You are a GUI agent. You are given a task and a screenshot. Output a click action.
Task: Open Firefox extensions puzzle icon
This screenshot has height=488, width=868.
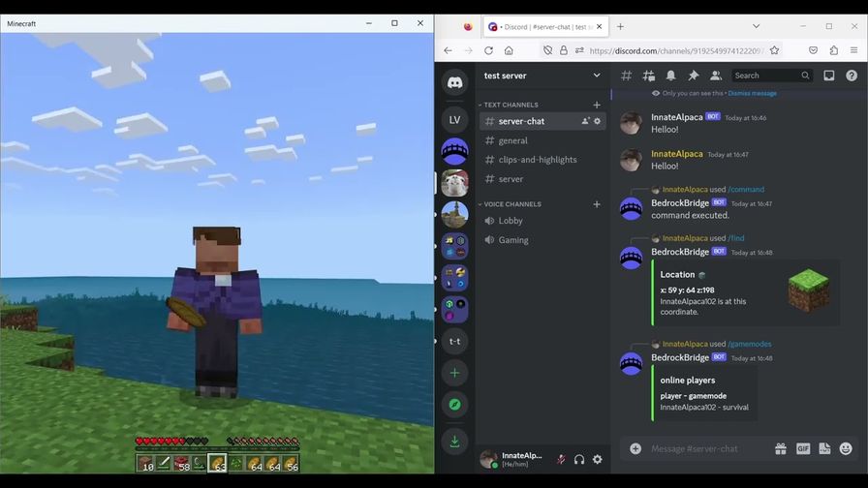coord(834,50)
